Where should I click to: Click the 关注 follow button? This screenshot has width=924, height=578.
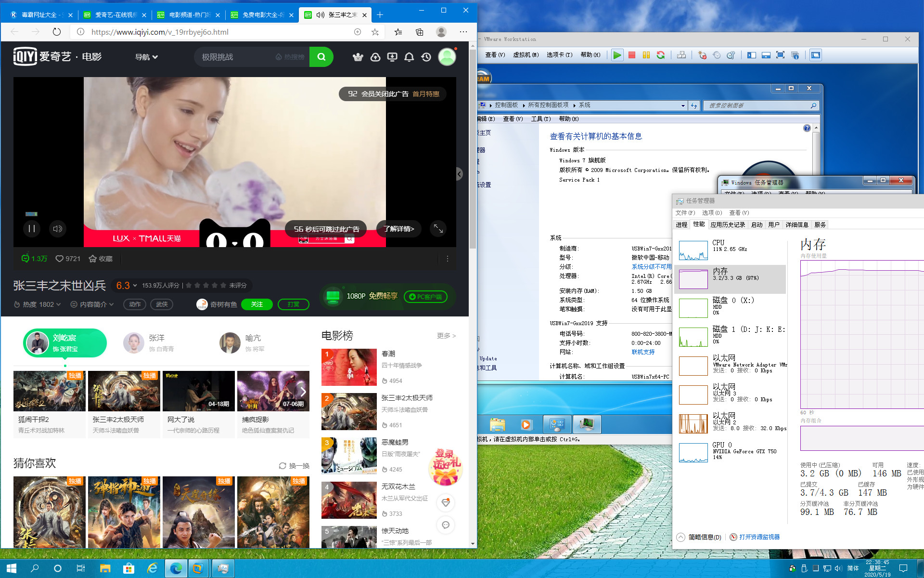coord(257,304)
